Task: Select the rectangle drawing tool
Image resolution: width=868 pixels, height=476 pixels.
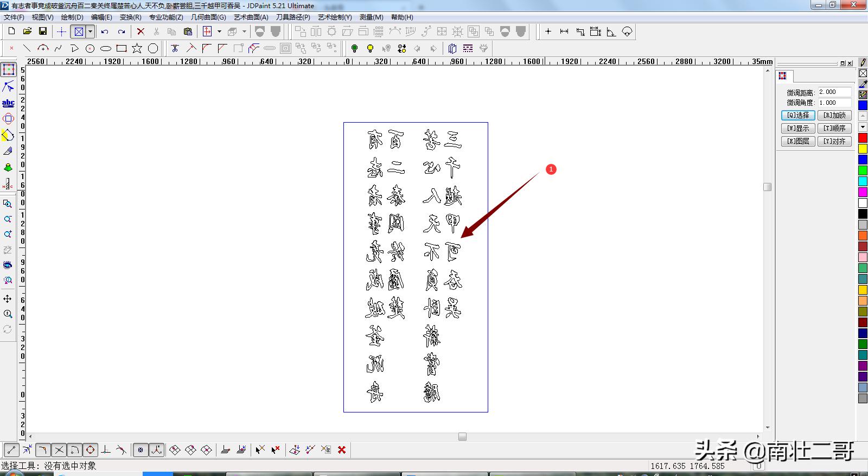Action: 122,48
